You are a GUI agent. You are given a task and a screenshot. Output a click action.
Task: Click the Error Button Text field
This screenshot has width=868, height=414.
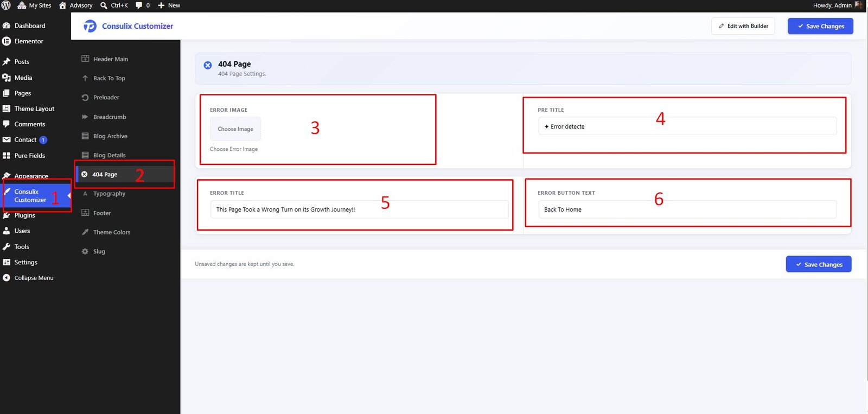pyautogui.click(x=687, y=209)
